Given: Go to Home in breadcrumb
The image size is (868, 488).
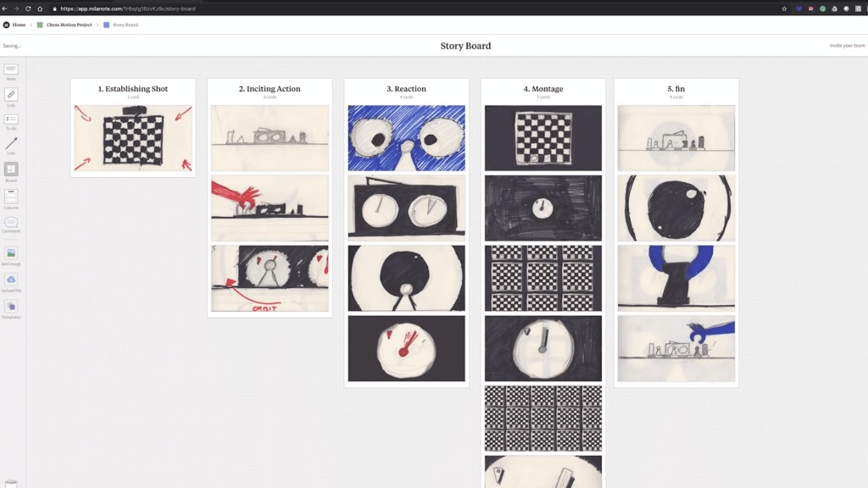Looking at the screenshot, I should 15,25.
